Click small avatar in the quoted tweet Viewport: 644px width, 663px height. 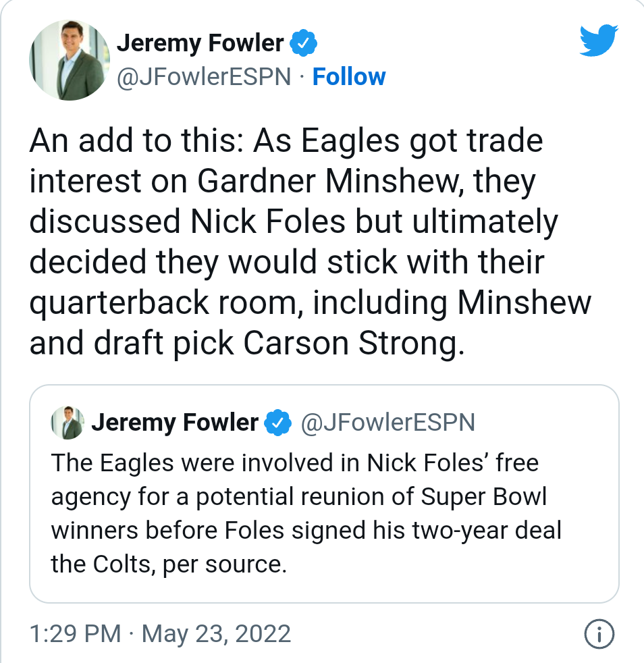(68, 423)
